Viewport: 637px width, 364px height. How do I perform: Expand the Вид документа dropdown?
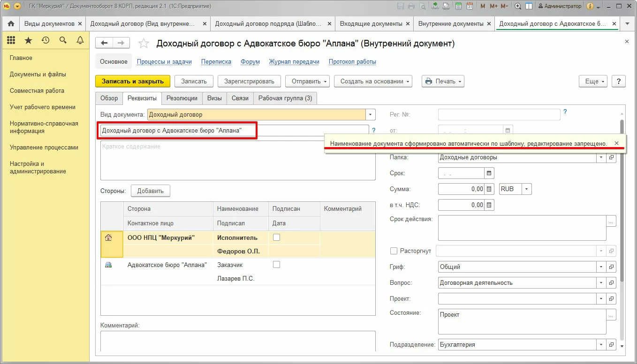[371, 114]
